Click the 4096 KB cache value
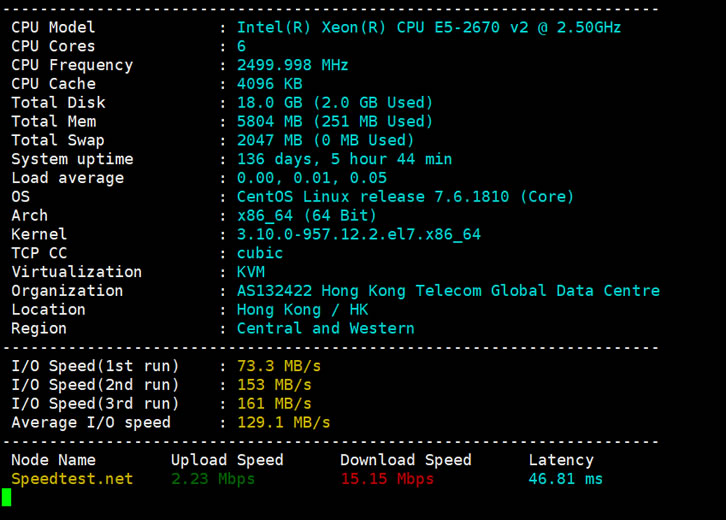 point(269,84)
